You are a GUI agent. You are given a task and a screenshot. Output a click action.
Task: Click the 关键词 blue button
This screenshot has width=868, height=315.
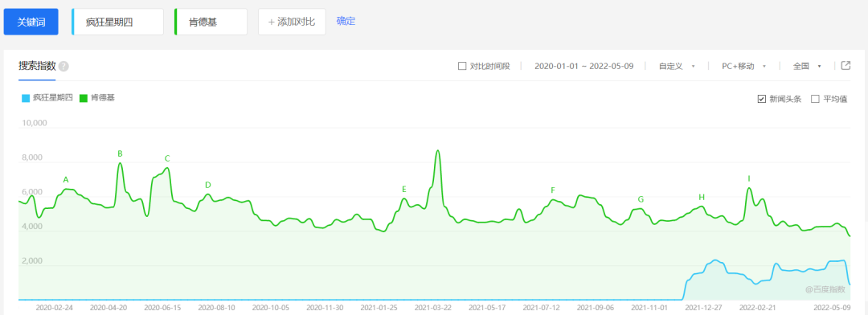(x=31, y=22)
